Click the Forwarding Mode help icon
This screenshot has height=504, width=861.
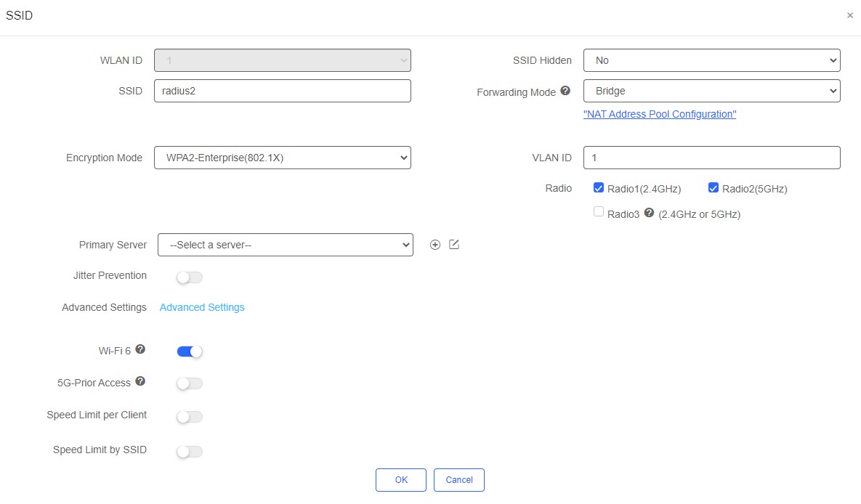click(x=565, y=92)
